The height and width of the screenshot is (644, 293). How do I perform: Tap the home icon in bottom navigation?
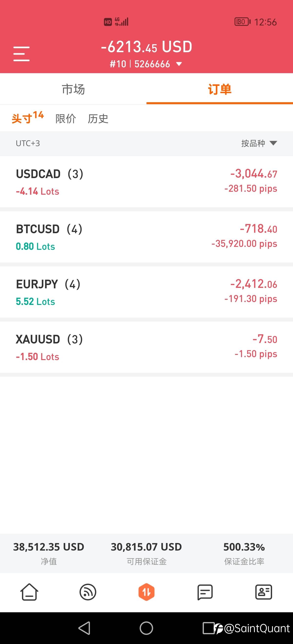click(29, 592)
